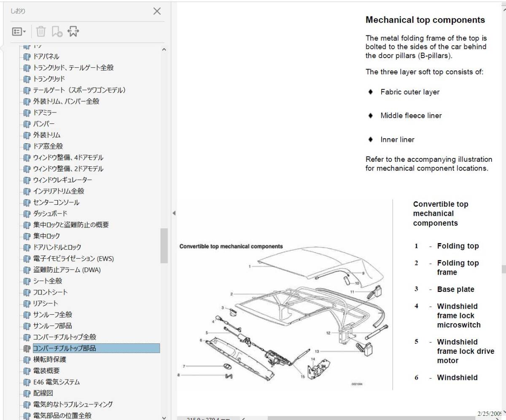Select the ウィンドウレギュレーター bookmark
This screenshot has height=420, width=506.
point(63,180)
